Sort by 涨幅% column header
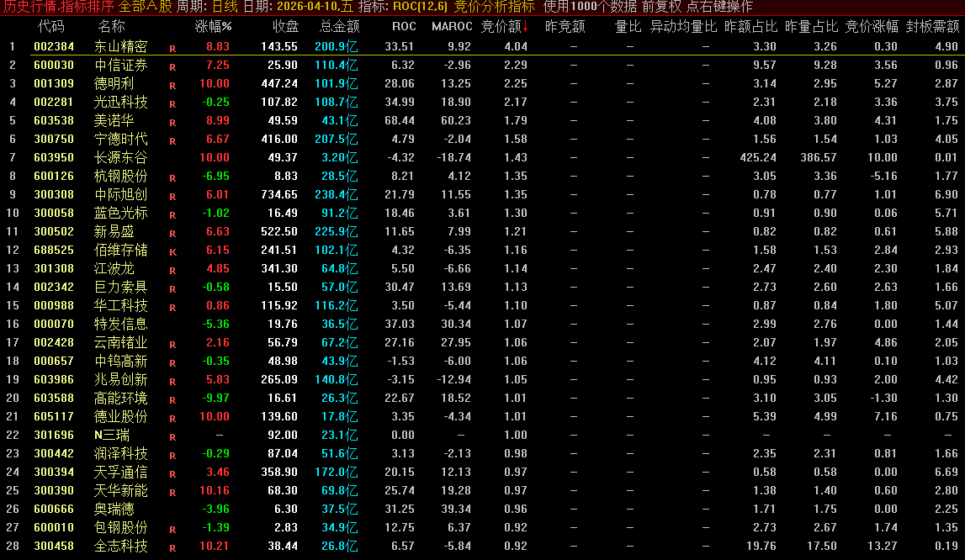Image resolution: width=965 pixels, height=560 pixels. pyautogui.click(x=214, y=26)
